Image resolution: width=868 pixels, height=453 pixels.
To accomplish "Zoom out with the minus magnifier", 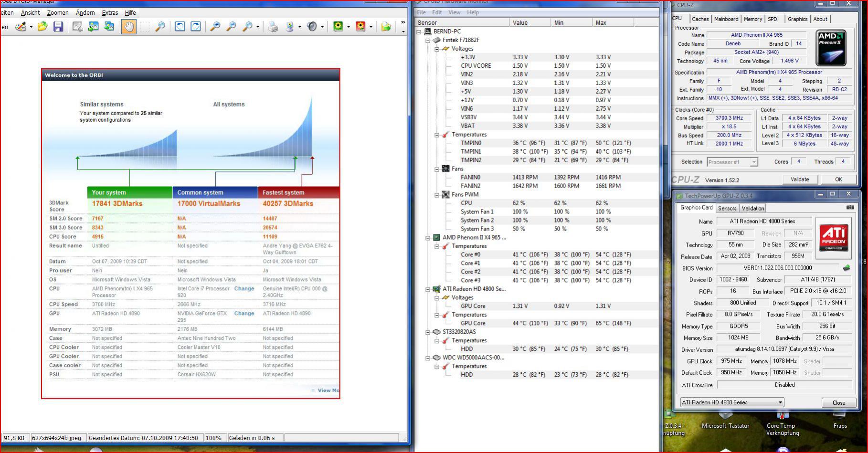I will tap(231, 27).
